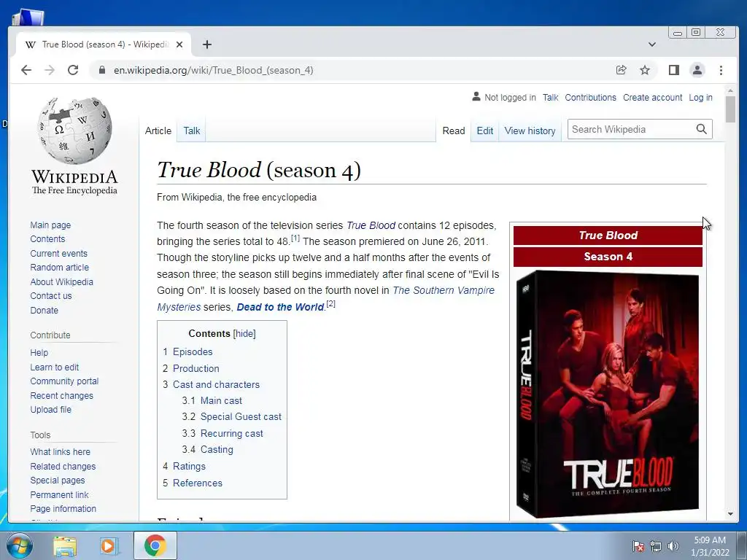Image resolution: width=747 pixels, height=560 pixels.
Task: Click the vertical scrollbar thumb
Action: (x=730, y=109)
